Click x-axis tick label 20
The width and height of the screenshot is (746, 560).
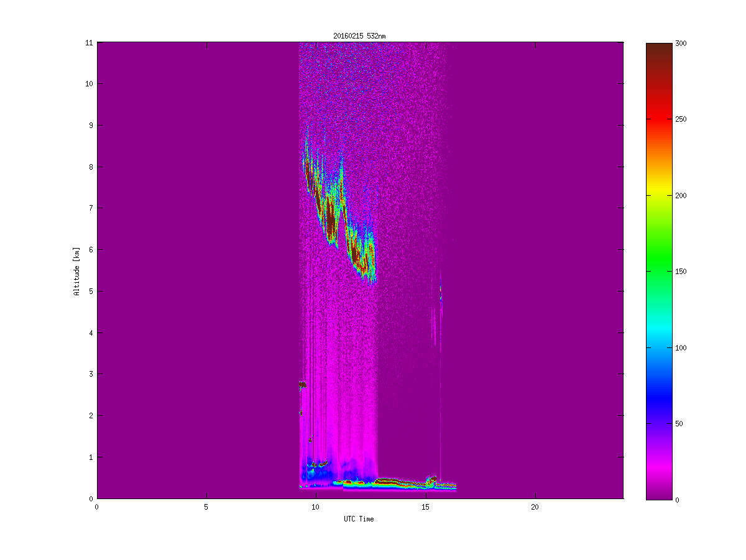tap(535, 507)
